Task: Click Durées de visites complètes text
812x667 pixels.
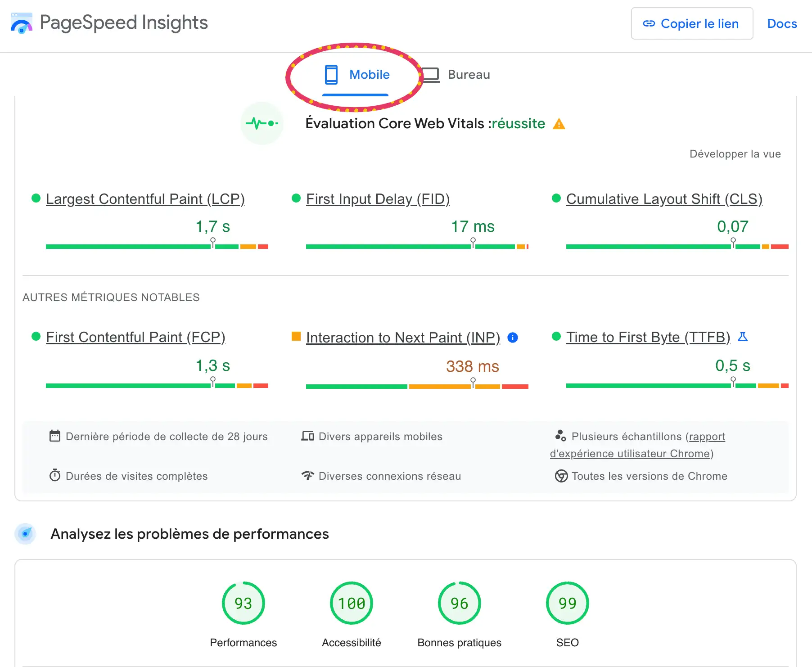Action: coord(137,476)
